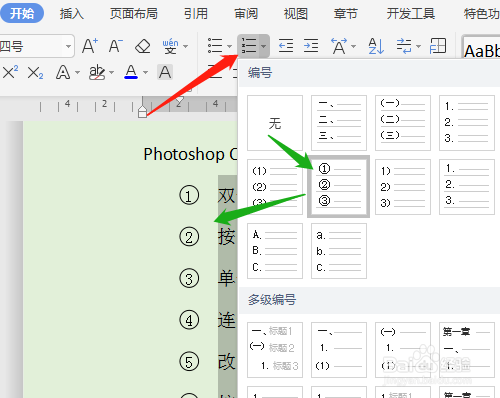Screen dimensions: 500x398
Task: Open the text effects dropdown arrow
Action: (78, 72)
